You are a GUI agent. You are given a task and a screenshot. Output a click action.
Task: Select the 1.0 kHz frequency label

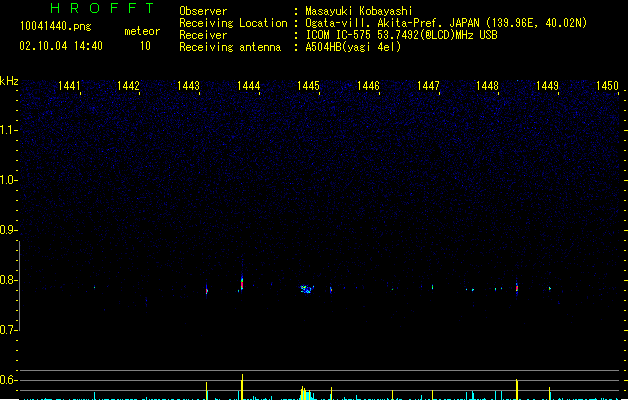tap(8, 180)
